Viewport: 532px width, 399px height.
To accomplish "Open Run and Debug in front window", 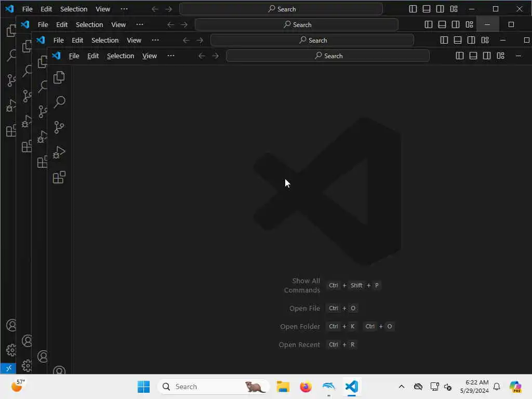I will pyautogui.click(x=59, y=152).
